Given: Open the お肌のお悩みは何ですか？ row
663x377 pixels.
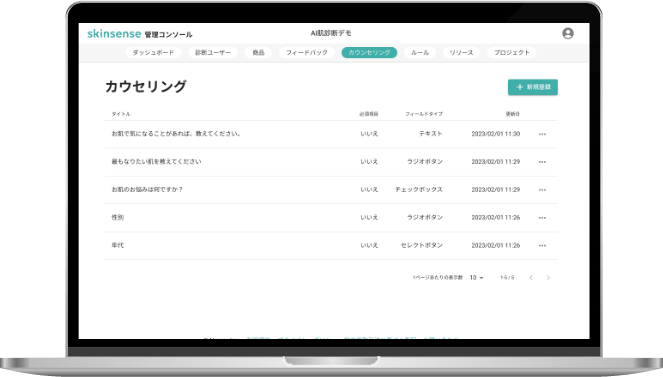Looking at the screenshot, I should coord(331,190).
